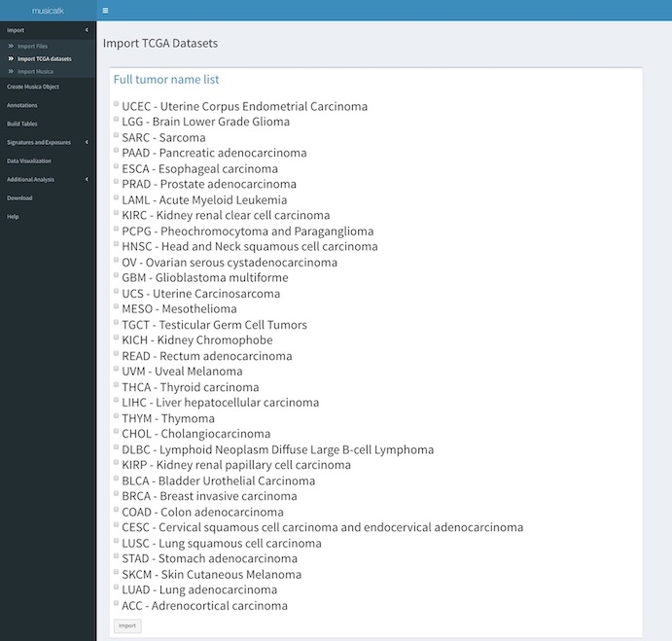
Task: Go to Data Visualization in sidebar
Action: tap(29, 160)
